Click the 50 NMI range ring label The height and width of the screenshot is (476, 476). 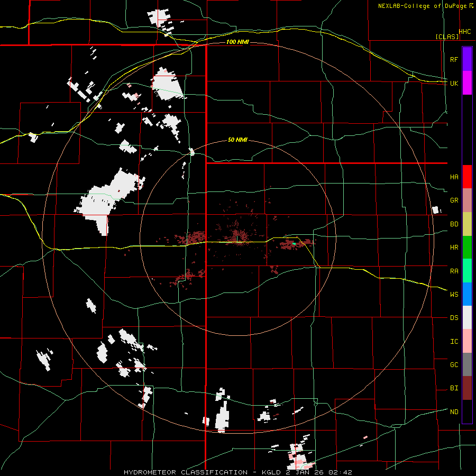pos(237,140)
